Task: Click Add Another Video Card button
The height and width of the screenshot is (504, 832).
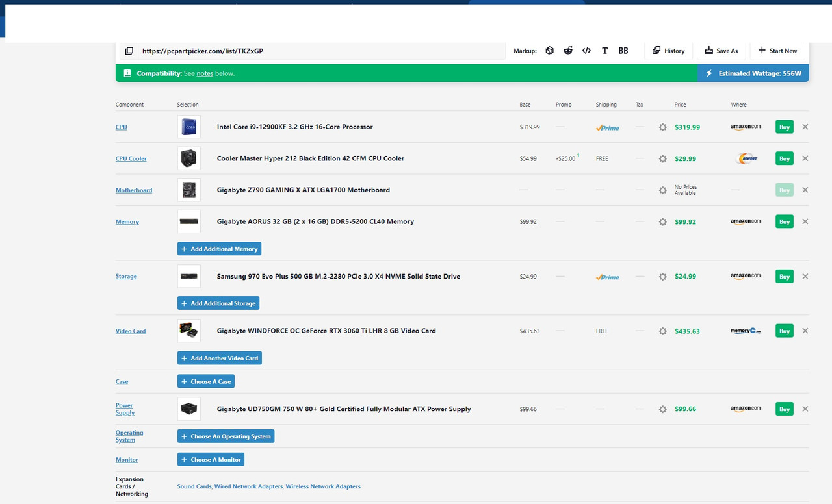Action: click(220, 358)
